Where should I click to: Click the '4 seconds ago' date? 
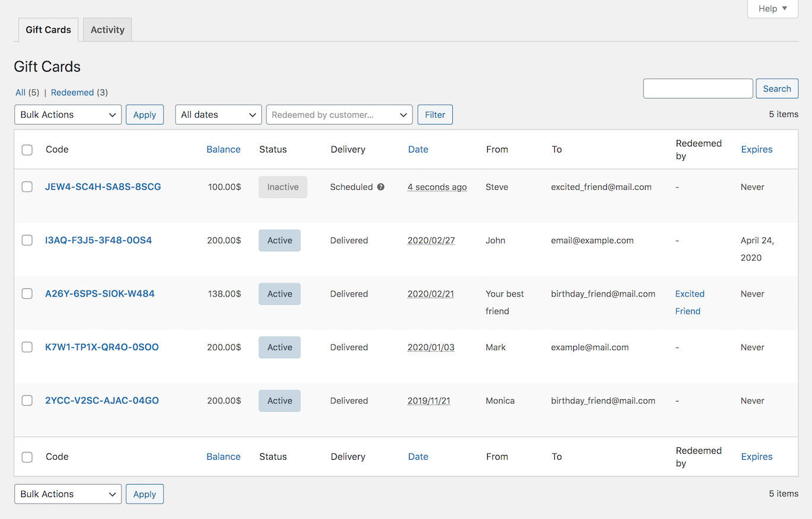coord(437,187)
